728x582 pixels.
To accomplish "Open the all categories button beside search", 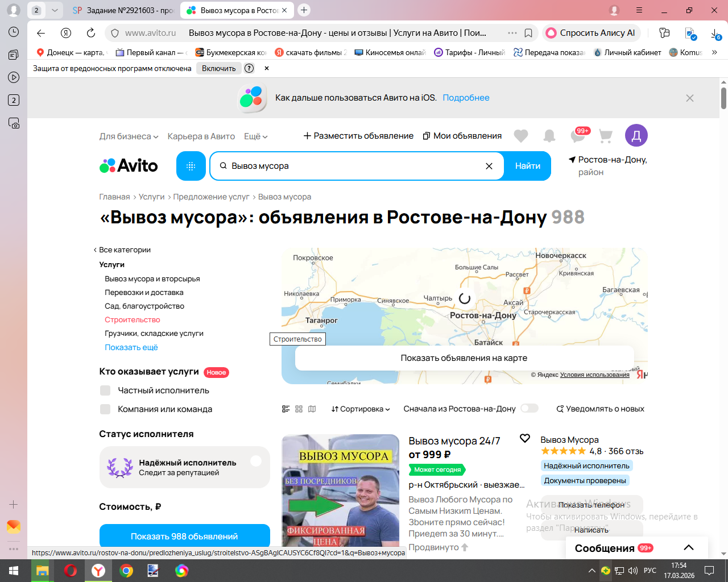I will [191, 166].
